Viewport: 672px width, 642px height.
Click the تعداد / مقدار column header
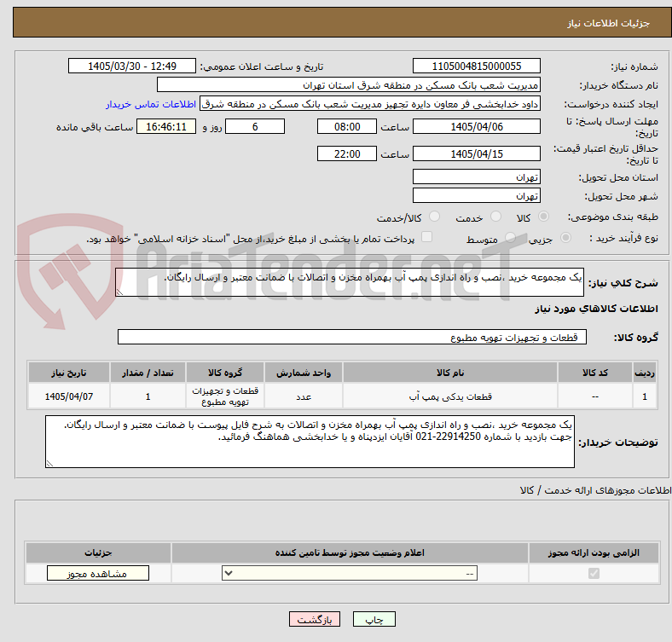[148, 373]
